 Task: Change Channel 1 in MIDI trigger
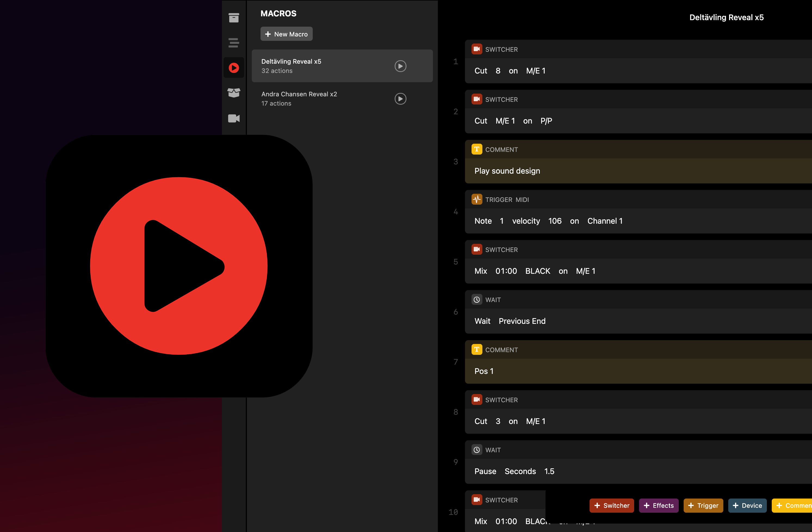click(605, 221)
